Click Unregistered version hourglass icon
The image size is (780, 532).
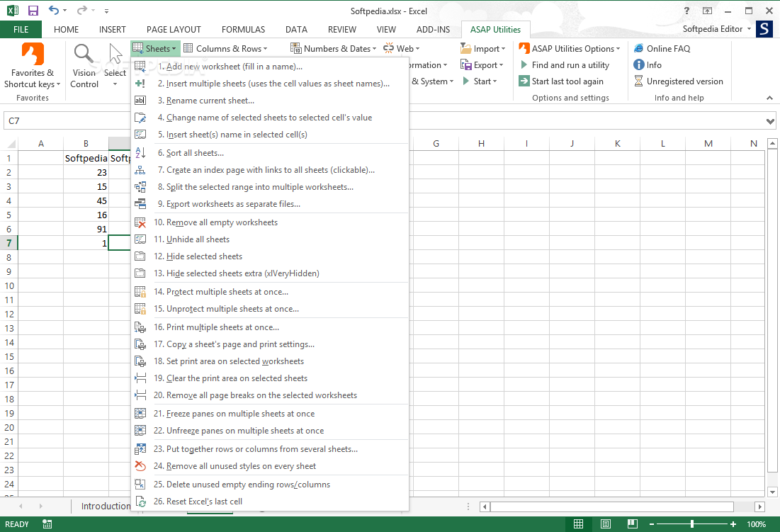pos(639,81)
